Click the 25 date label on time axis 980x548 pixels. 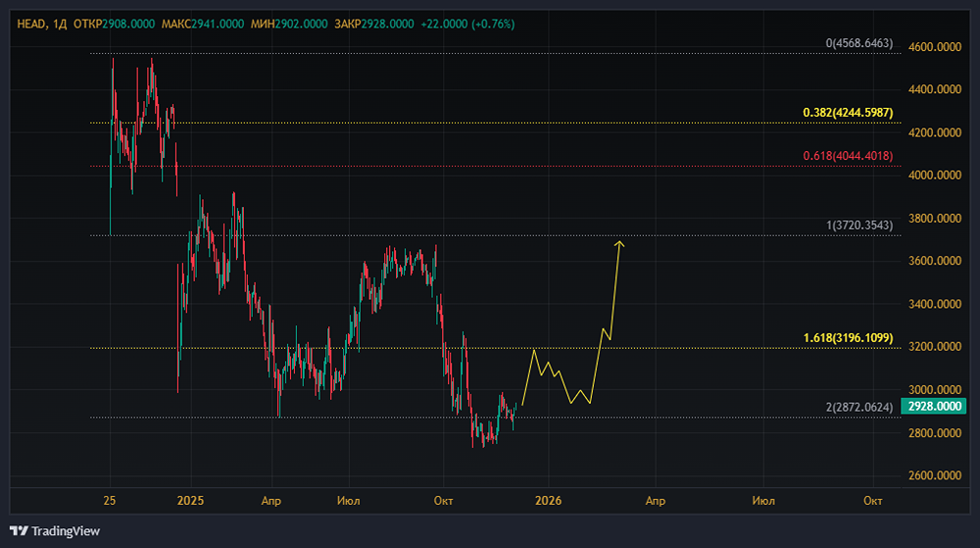pyautogui.click(x=110, y=501)
